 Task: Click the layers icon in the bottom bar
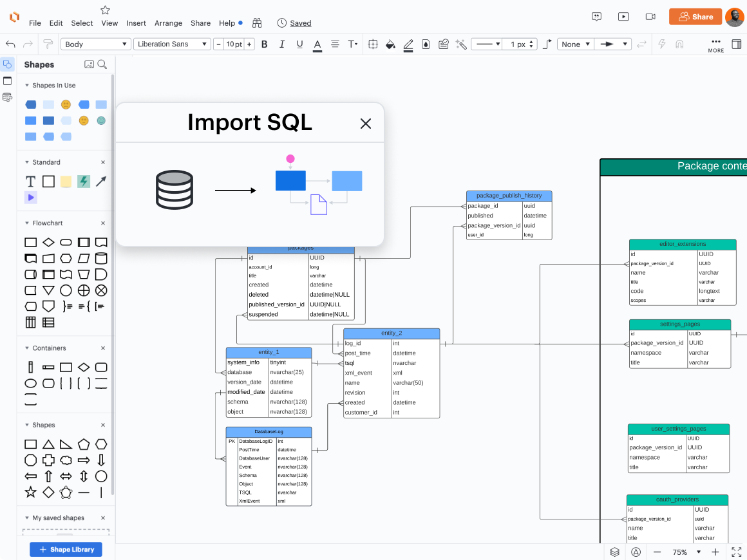614,552
